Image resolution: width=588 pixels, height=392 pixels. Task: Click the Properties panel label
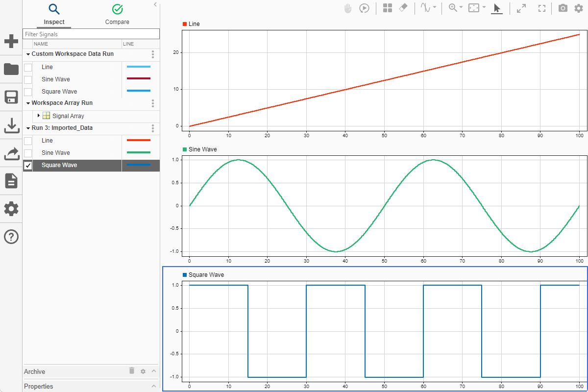pos(39,386)
